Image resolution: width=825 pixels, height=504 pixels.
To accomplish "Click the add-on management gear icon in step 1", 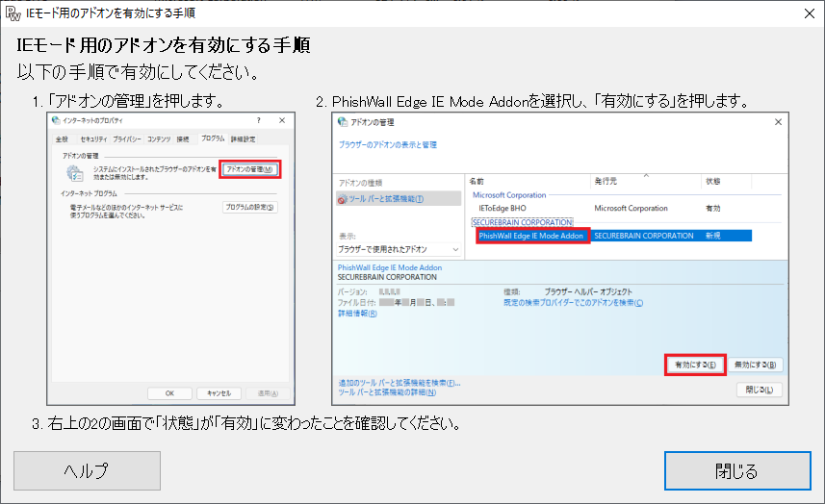I will [75, 173].
